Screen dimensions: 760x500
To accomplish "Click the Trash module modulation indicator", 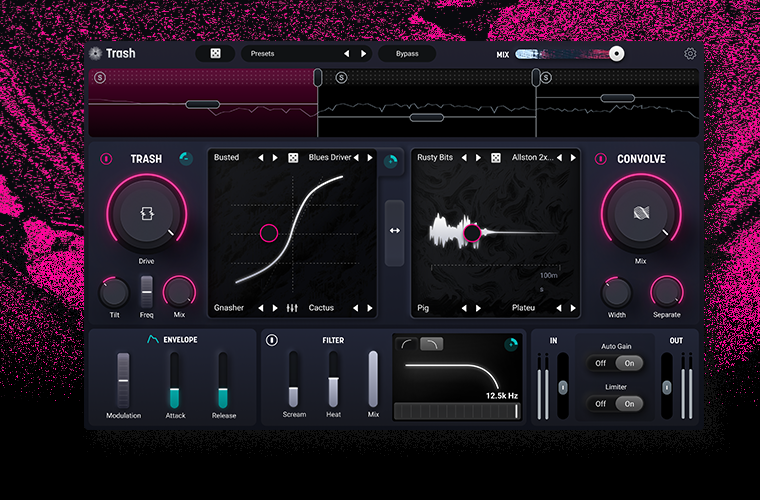I will tap(186, 158).
